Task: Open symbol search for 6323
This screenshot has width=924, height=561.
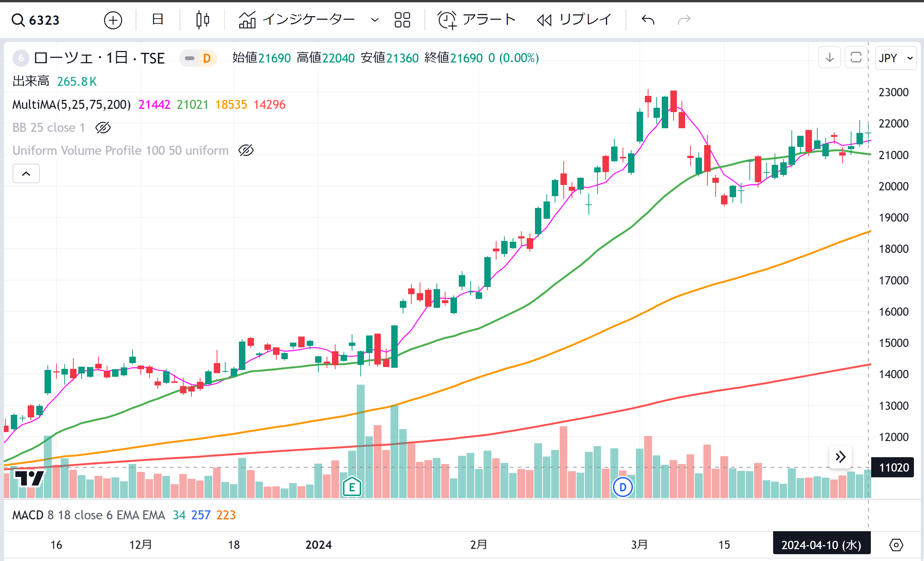Action: click(x=36, y=20)
